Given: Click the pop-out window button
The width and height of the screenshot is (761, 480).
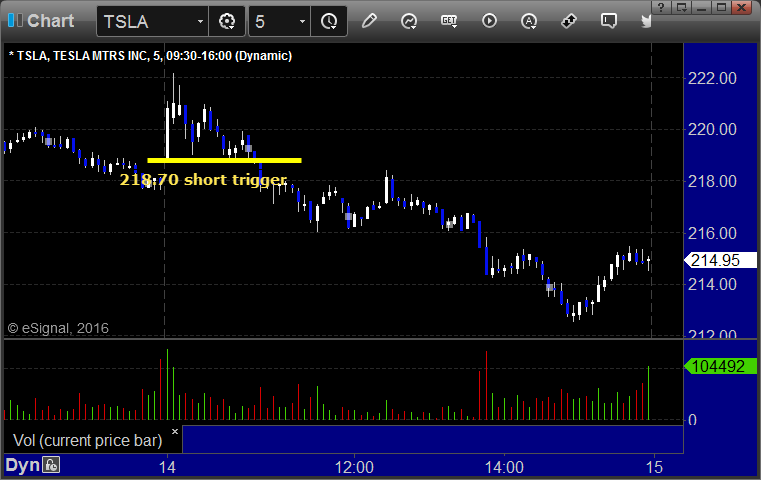Looking at the screenshot, I should (681, 7).
